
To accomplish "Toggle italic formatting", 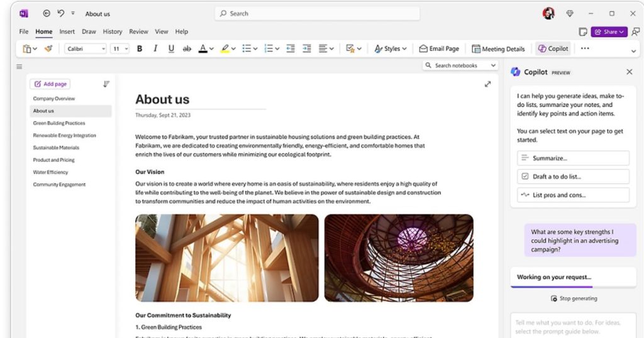I will tap(155, 49).
